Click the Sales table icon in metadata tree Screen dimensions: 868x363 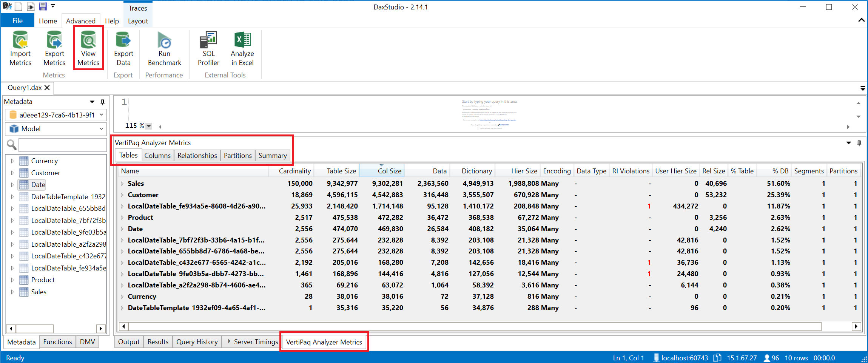(24, 292)
